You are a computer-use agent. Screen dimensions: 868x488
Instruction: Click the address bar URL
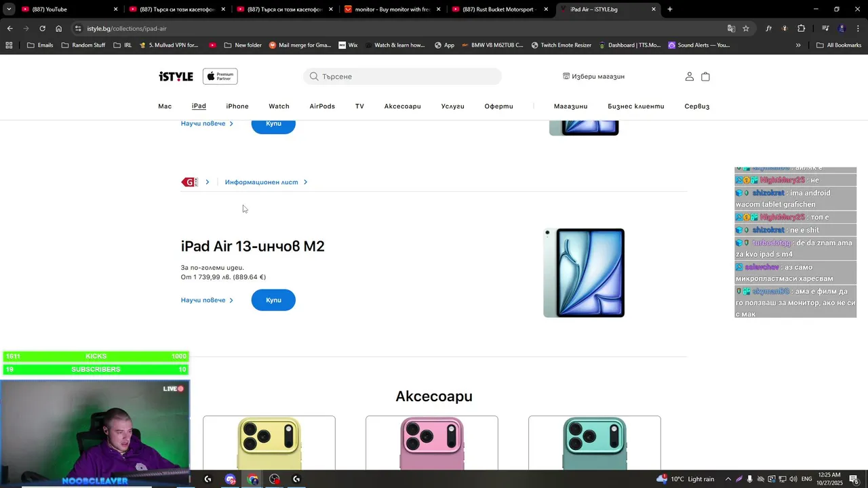127,28
